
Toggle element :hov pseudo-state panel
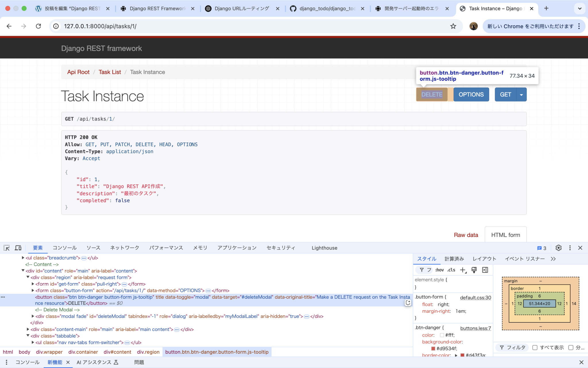click(x=439, y=270)
